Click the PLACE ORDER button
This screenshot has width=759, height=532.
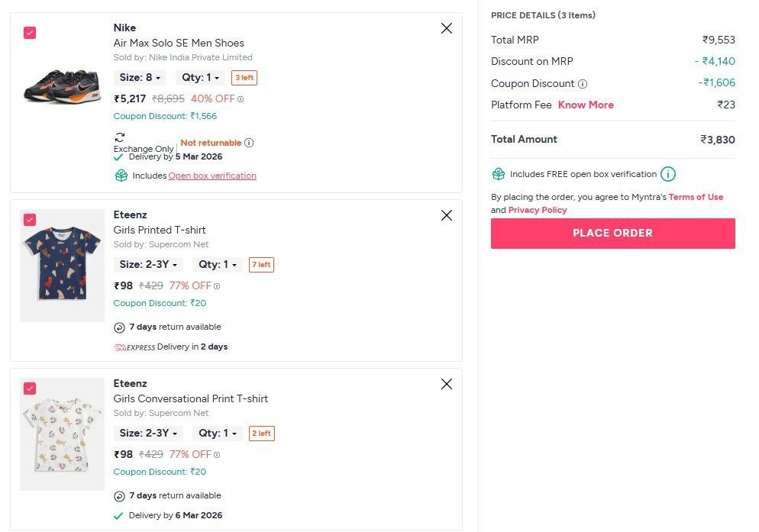point(612,234)
